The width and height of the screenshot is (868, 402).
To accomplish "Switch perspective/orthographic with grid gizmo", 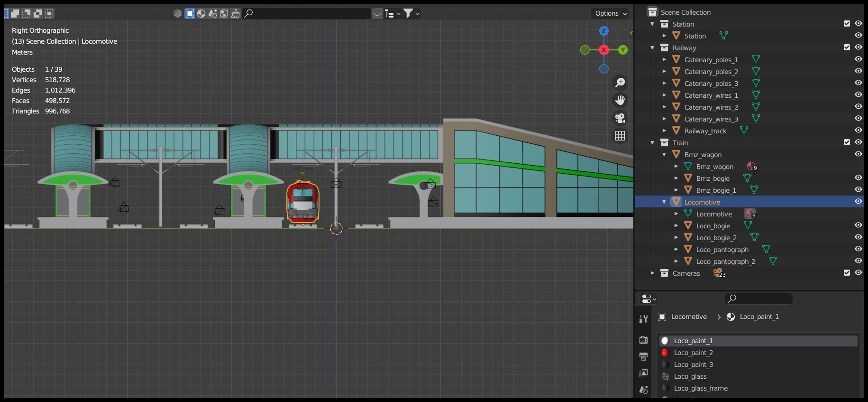I will tap(620, 136).
